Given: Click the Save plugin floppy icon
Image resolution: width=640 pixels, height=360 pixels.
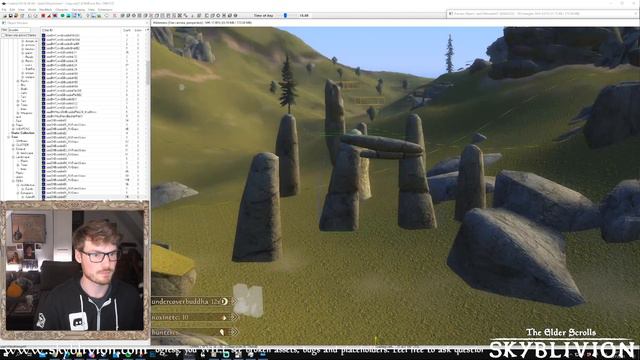Looking at the screenshot, I should point(11,16).
